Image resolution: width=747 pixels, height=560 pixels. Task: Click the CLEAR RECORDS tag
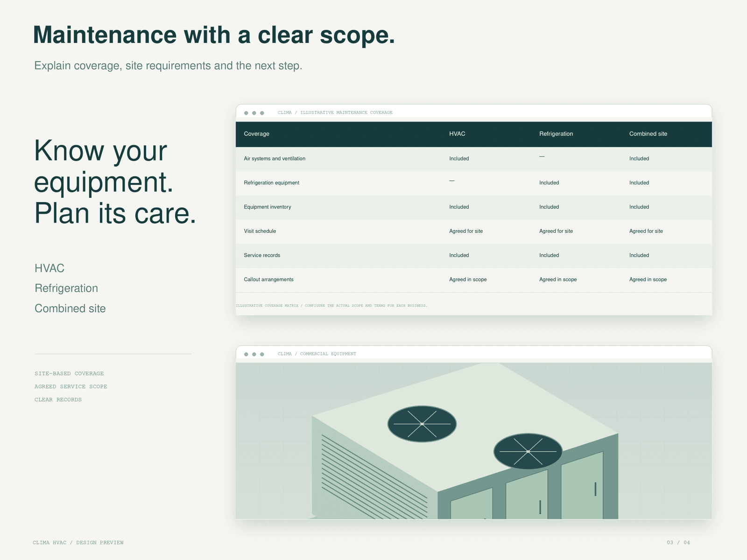(x=58, y=399)
